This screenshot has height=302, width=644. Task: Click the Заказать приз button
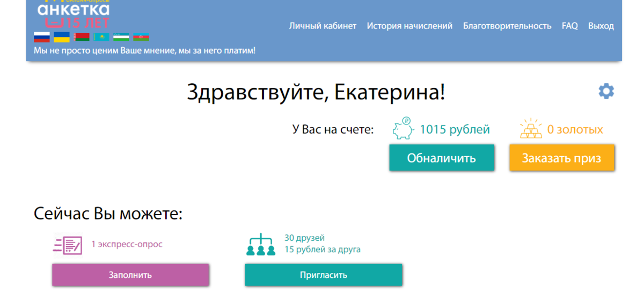(562, 158)
